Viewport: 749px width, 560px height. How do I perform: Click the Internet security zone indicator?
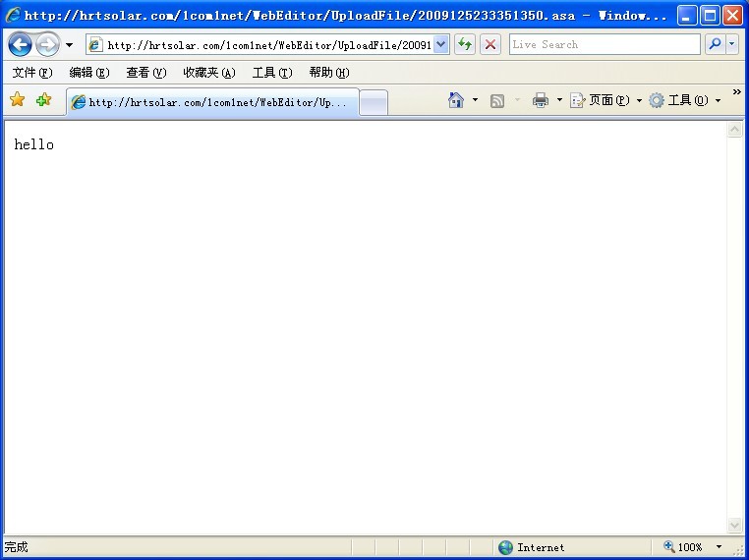531,547
